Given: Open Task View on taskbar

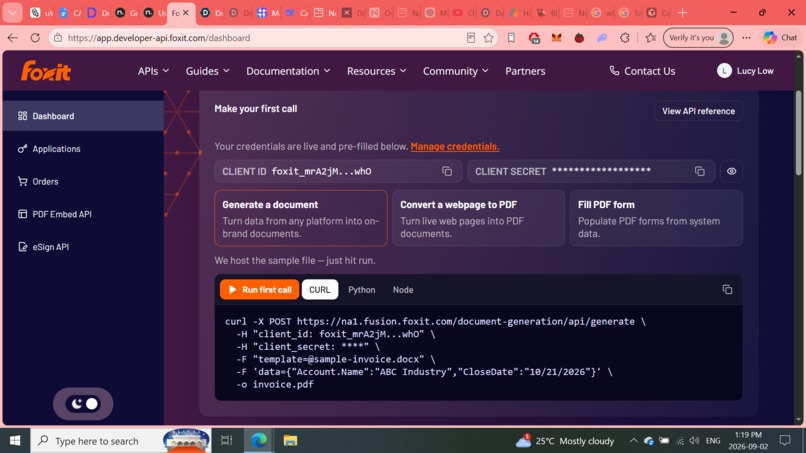Looking at the screenshot, I should pyautogui.click(x=226, y=441).
